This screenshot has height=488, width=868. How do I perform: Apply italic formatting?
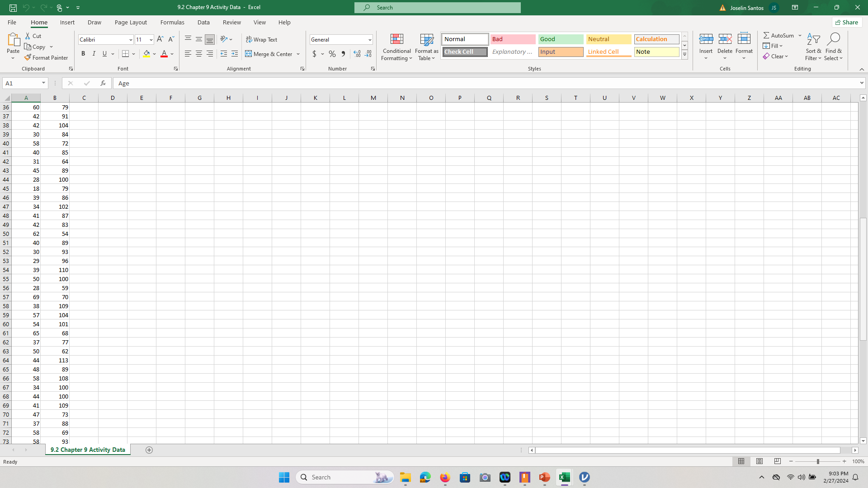[94, 54]
